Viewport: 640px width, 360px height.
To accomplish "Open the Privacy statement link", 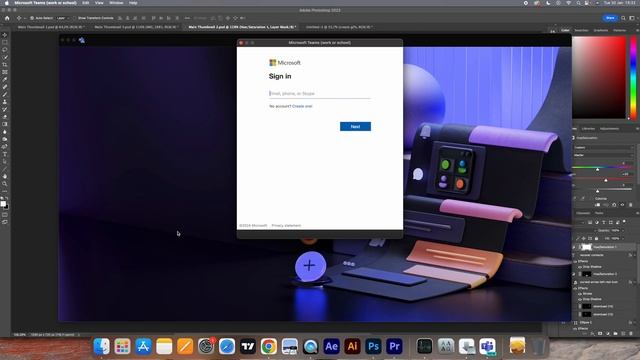I will [286, 225].
